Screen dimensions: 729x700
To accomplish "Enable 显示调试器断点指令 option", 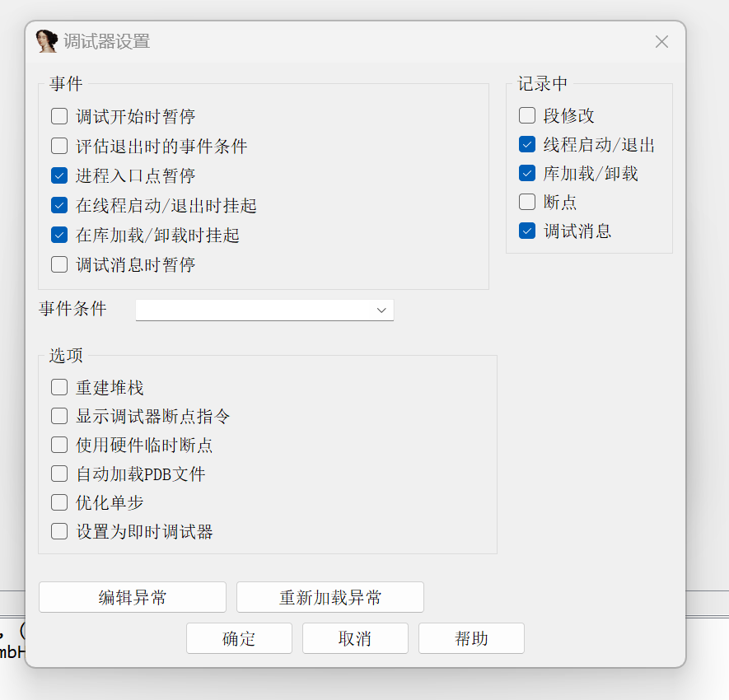I will tap(58, 416).
